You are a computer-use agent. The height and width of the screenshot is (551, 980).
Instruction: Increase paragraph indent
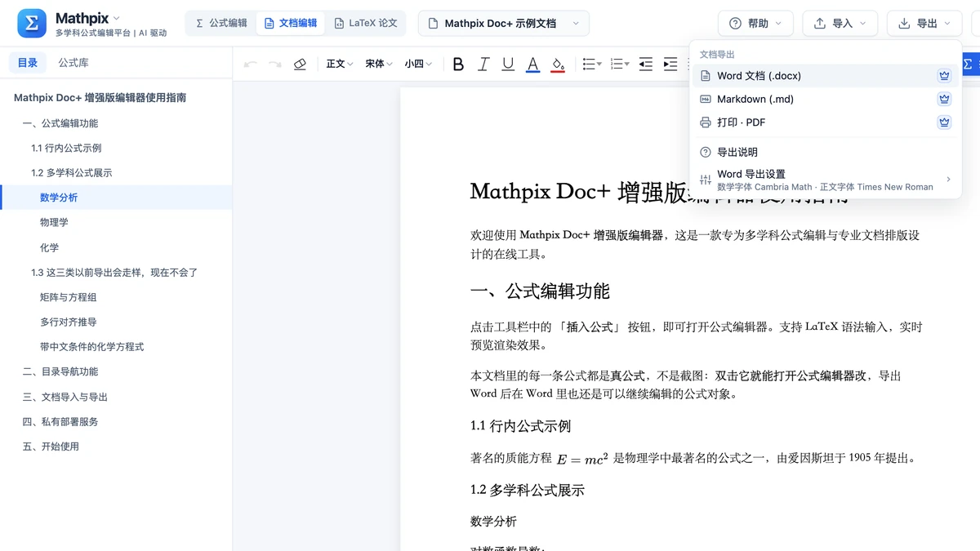(x=670, y=64)
